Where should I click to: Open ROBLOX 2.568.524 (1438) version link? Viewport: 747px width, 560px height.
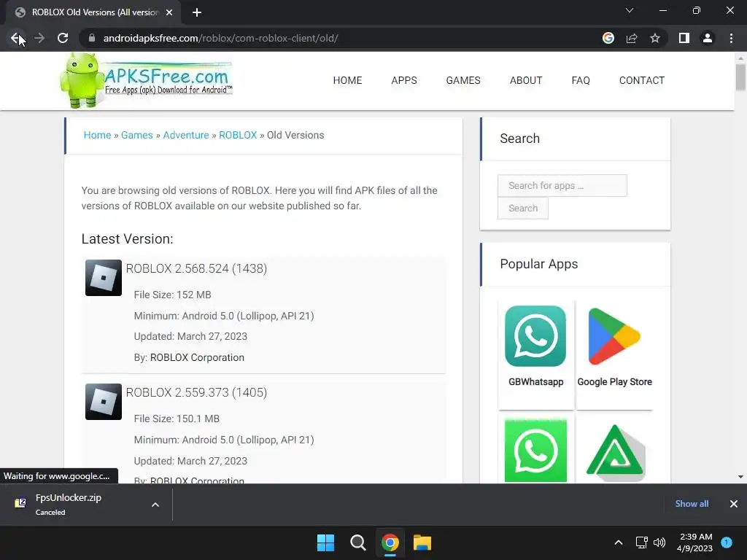tap(196, 268)
